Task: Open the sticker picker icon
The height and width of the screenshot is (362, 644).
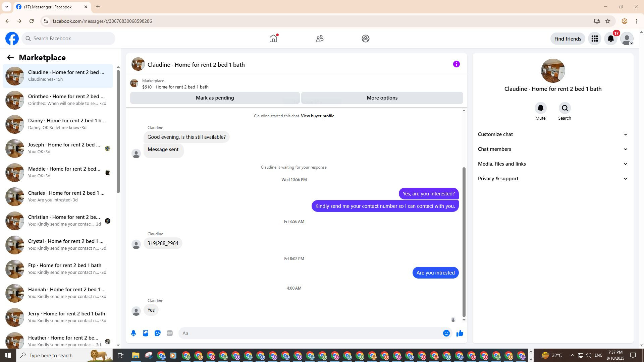Action: (x=158, y=333)
